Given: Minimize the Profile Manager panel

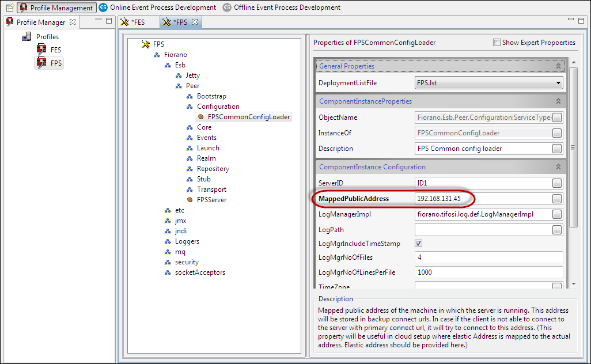Looking at the screenshot, I should coord(99,21).
